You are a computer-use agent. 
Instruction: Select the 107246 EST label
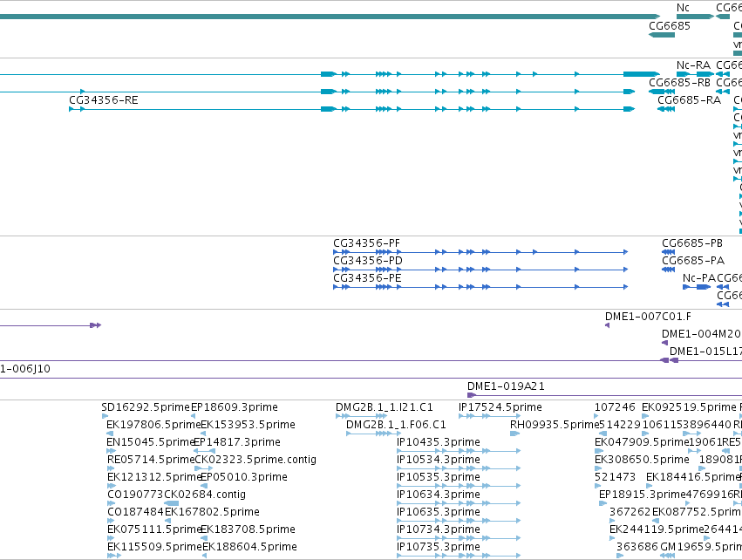[x=615, y=407]
